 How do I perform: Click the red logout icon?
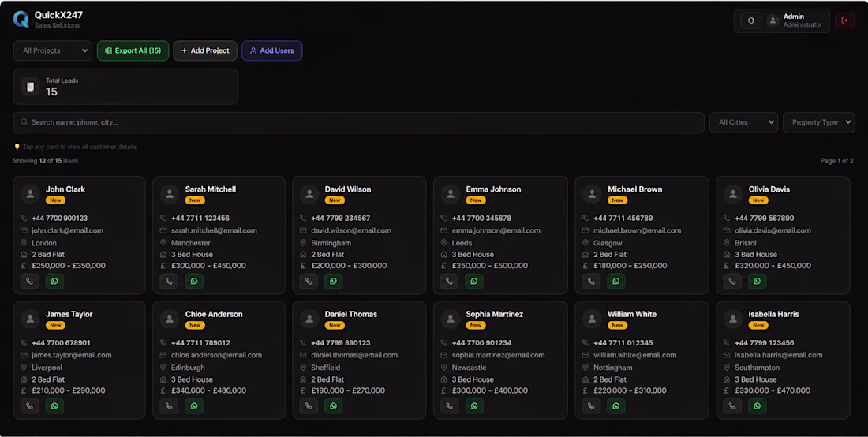(845, 21)
